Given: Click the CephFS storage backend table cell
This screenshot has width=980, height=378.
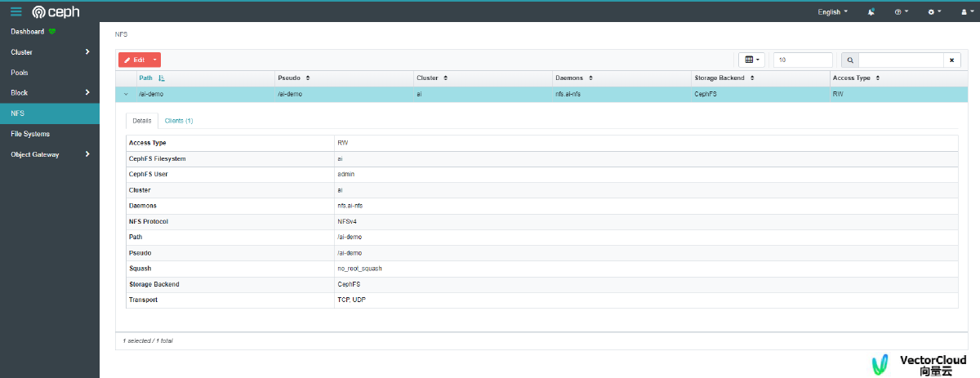Looking at the screenshot, I should 759,94.
